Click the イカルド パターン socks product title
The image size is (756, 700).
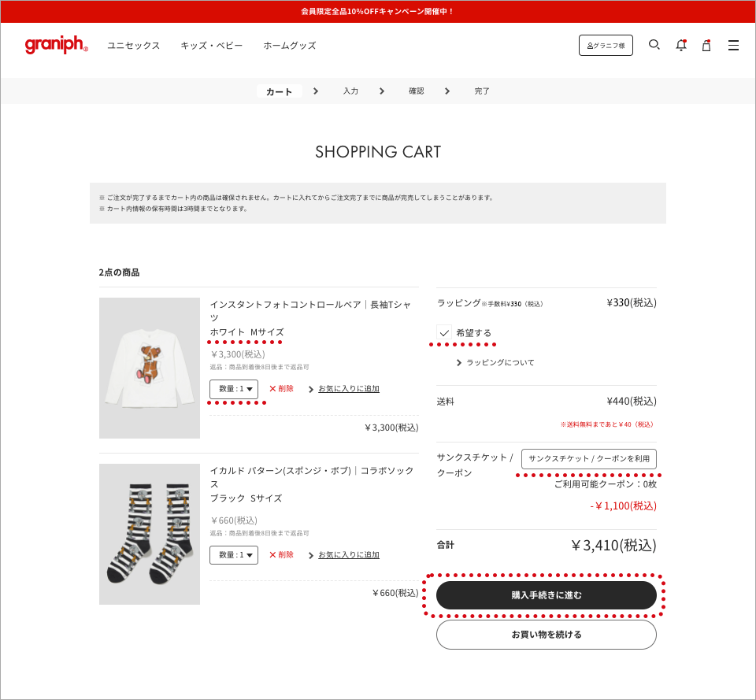coord(312,477)
